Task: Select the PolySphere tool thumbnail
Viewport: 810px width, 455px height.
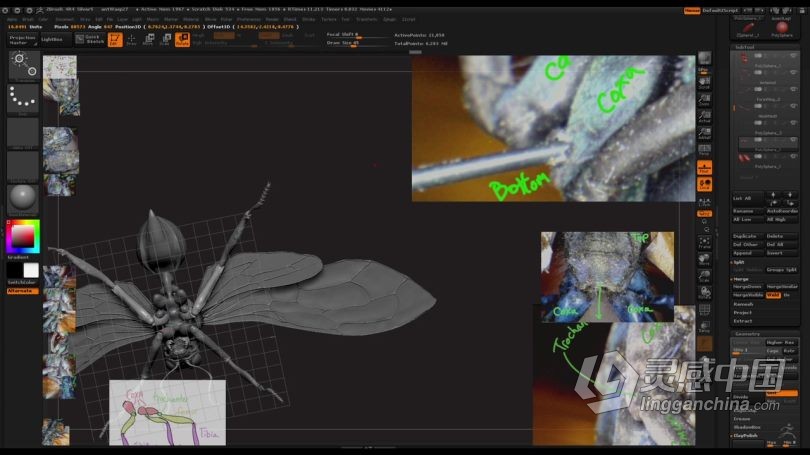Action: point(782,29)
